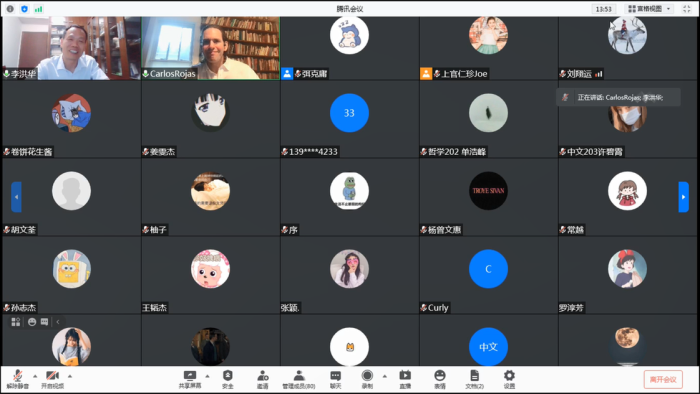Unmute microphone with 解除静音 button
This screenshot has width=700, height=394.
click(18, 379)
